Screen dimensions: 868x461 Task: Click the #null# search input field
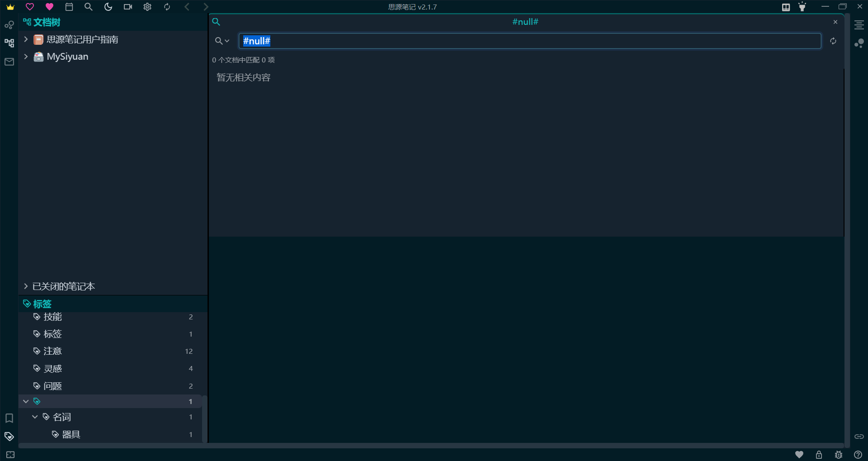529,41
